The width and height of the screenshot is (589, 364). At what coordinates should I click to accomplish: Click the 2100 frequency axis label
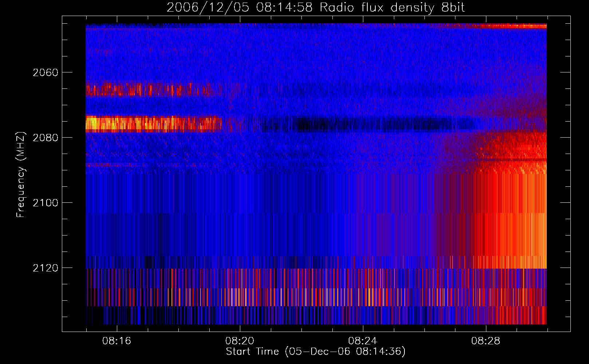tap(46, 203)
